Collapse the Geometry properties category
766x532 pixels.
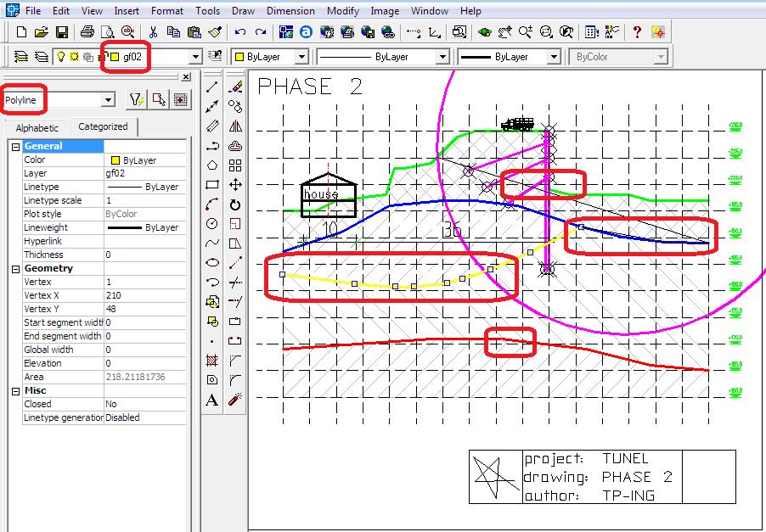[x=15, y=269]
